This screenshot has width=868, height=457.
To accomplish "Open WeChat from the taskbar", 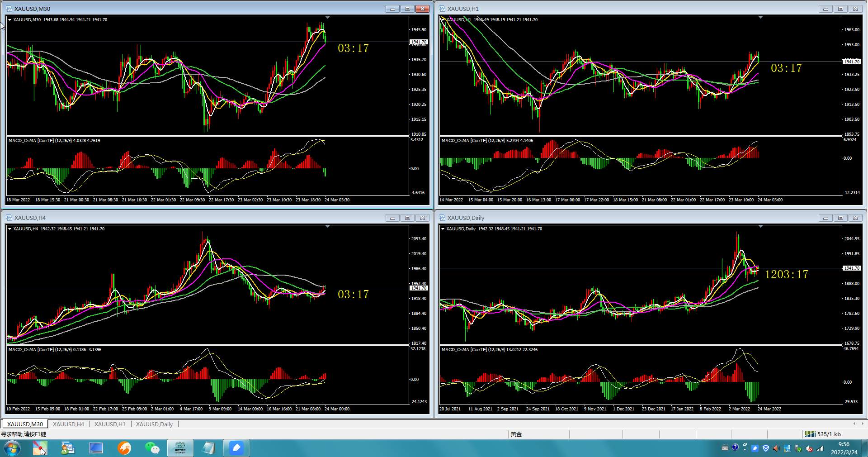I will pyautogui.click(x=152, y=448).
